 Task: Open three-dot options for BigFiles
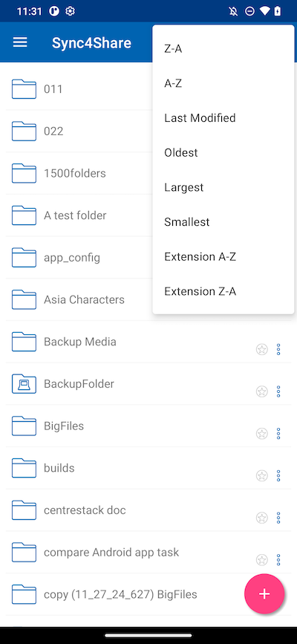pyautogui.click(x=278, y=434)
